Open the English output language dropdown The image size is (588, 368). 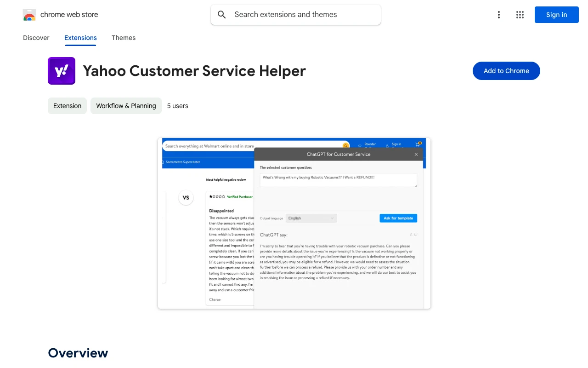(311, 218)
